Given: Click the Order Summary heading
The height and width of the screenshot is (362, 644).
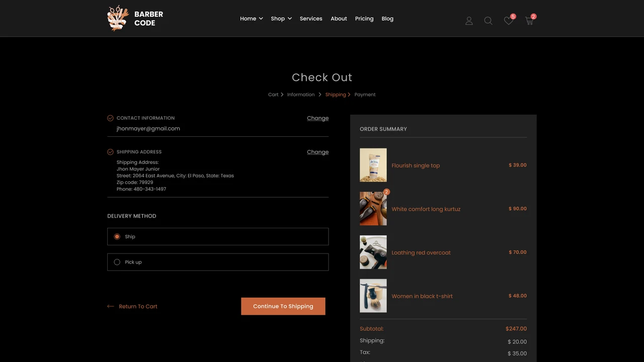Looking at the screenshot, I should point(383,129).
